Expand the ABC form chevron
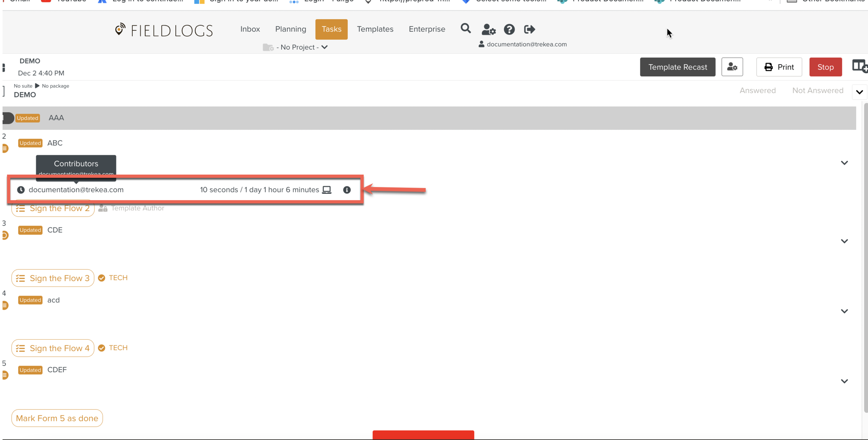 pos(844,163)
